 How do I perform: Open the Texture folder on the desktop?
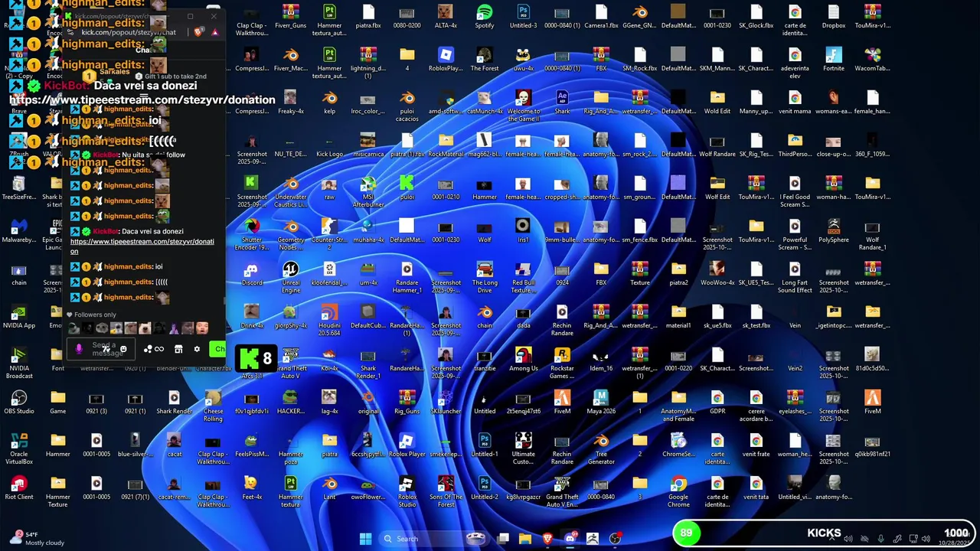639,274
